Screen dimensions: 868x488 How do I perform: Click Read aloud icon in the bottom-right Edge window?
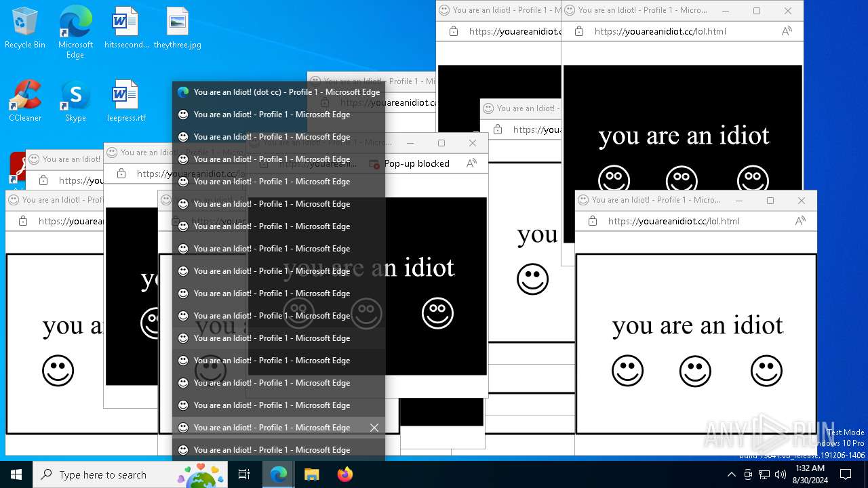pos(801,221)
